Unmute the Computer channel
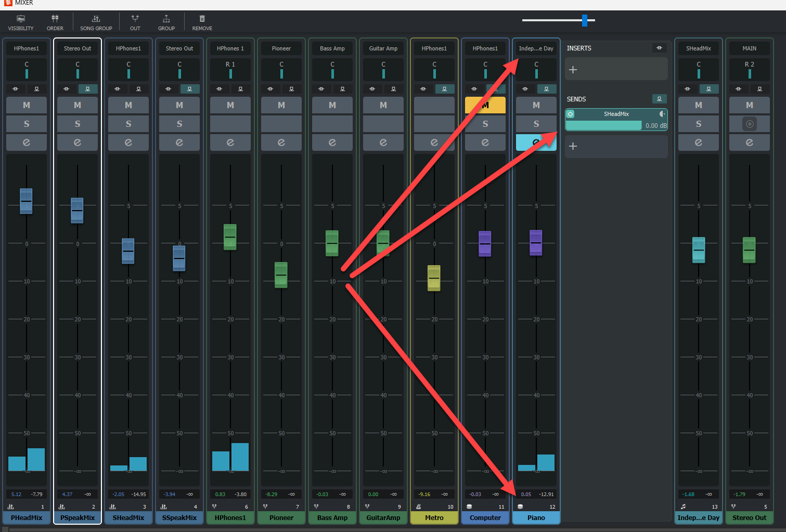This screenshot has width=786, height=532. 485,105
